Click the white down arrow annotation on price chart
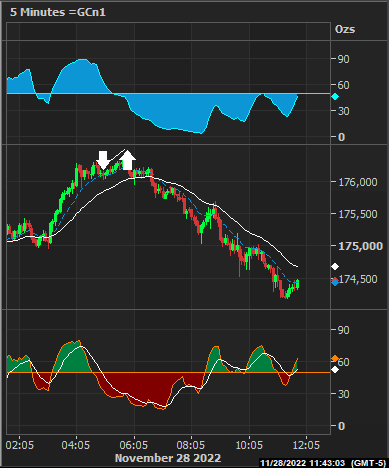This screenshot has width=389, height=468. point(103,160)
